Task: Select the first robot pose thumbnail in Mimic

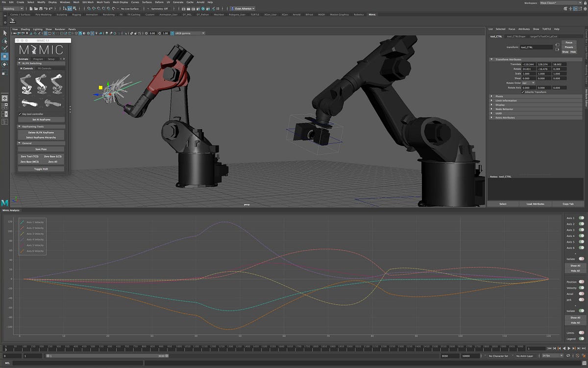Action: click(27, 83)
